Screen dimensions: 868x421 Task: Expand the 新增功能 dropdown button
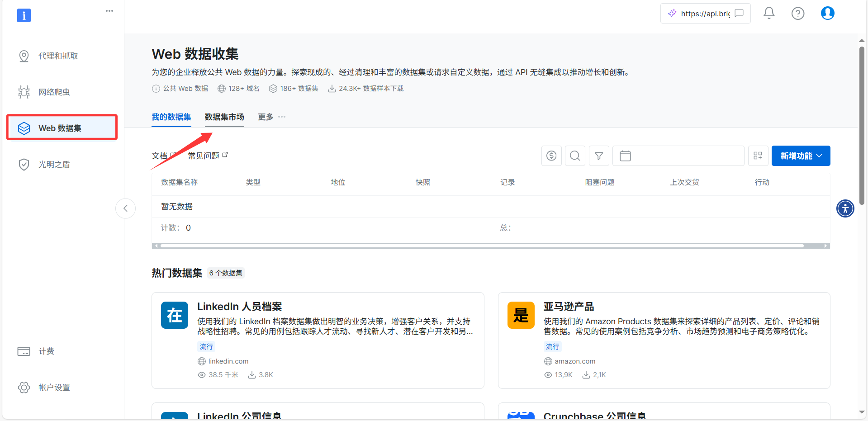coord(801,156)
